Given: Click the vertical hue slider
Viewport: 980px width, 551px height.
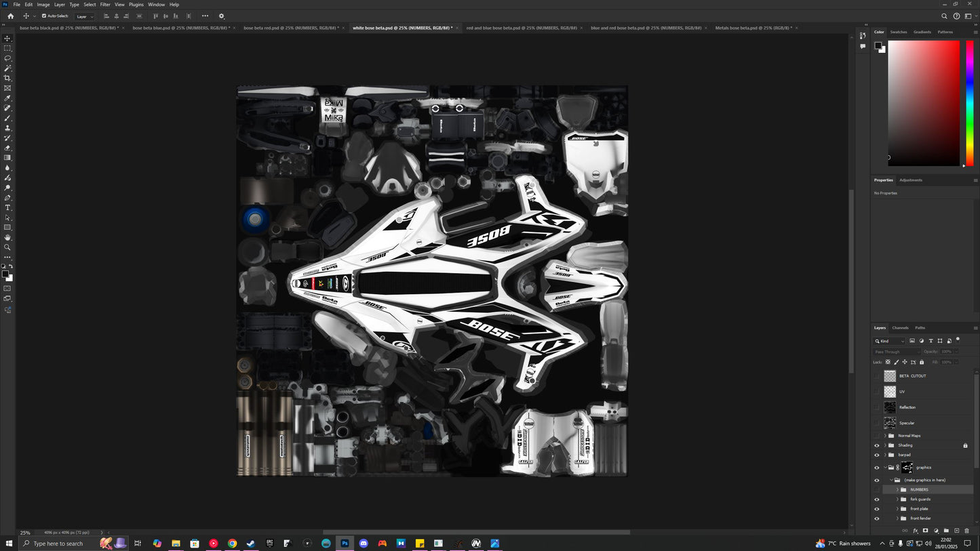Looking at the screenshot, I should pos(970,103).
